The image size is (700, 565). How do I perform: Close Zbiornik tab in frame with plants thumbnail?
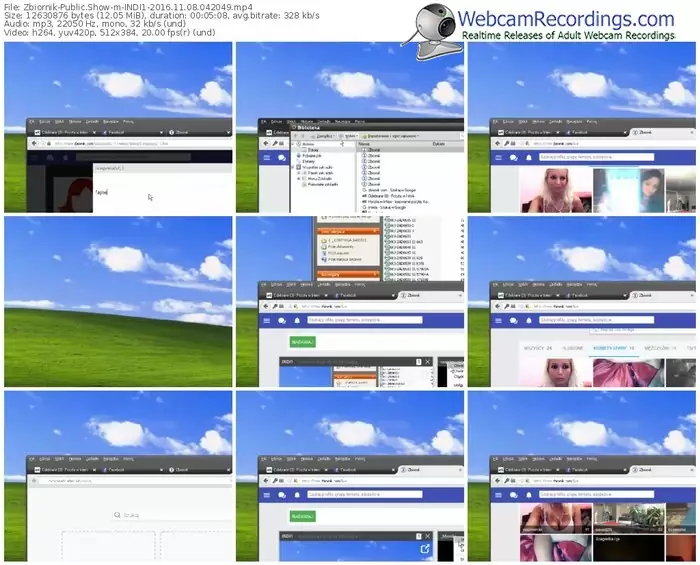692,470
